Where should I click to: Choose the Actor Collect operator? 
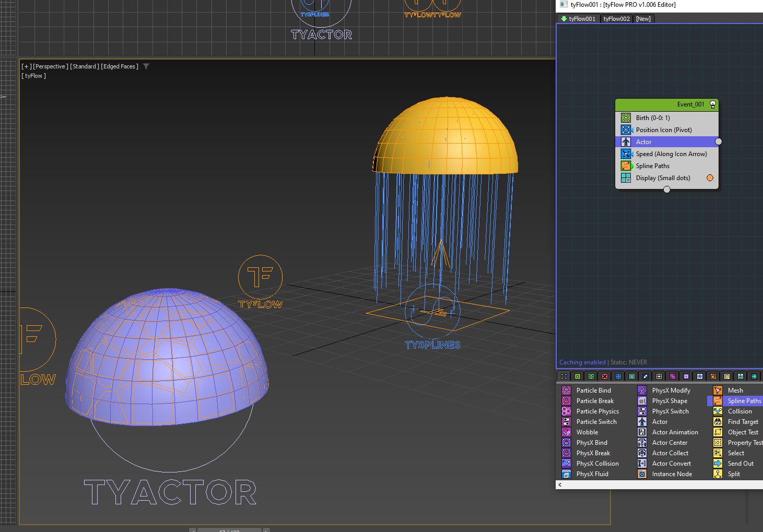663,453
